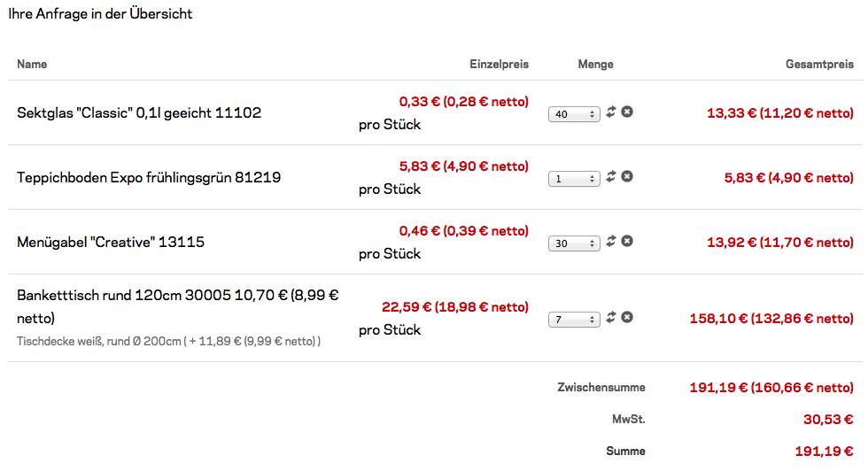This screenshot has height=471, width=868.
Task: Update quantity for Bankettisch rund row
Action: tap(610, 317)
